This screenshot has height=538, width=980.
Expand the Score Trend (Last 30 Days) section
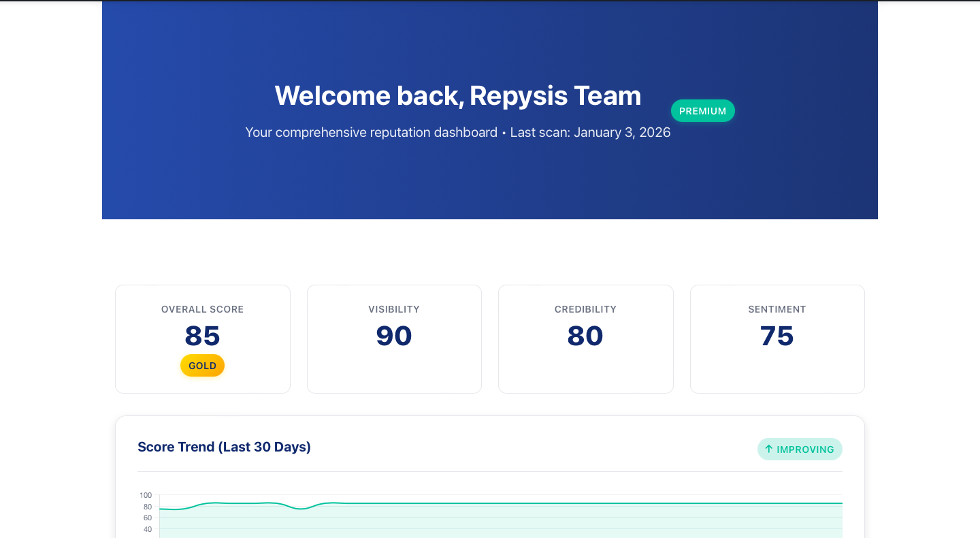224,447
